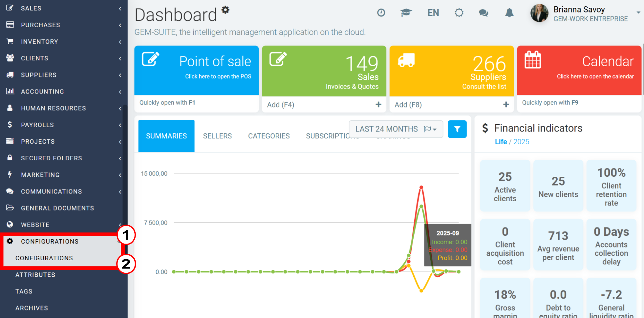Open the graduation cap training icon
Screen dimensions: 644x318
[x=406, y=13]
